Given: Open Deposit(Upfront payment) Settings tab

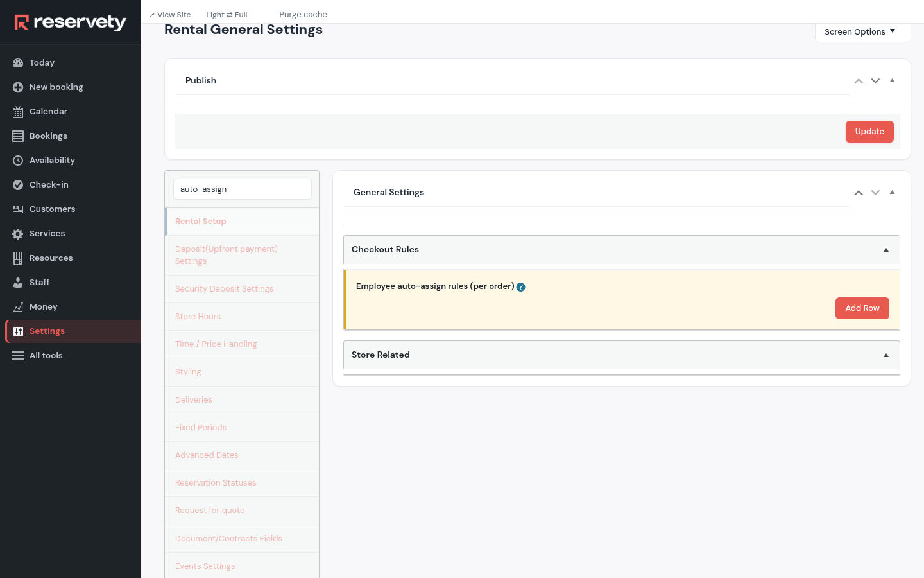Looking at the screenshot, I should pos(242,255).
